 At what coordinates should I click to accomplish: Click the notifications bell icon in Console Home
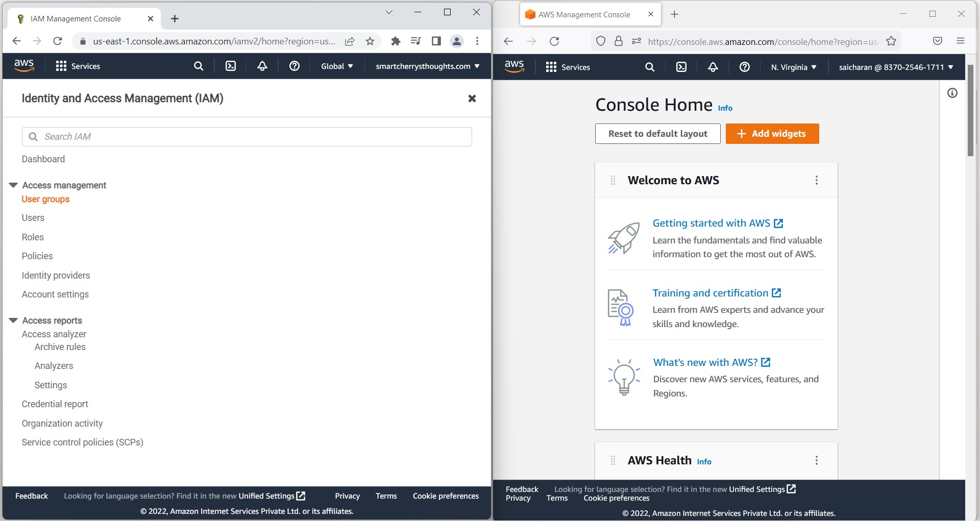[713, 67]
